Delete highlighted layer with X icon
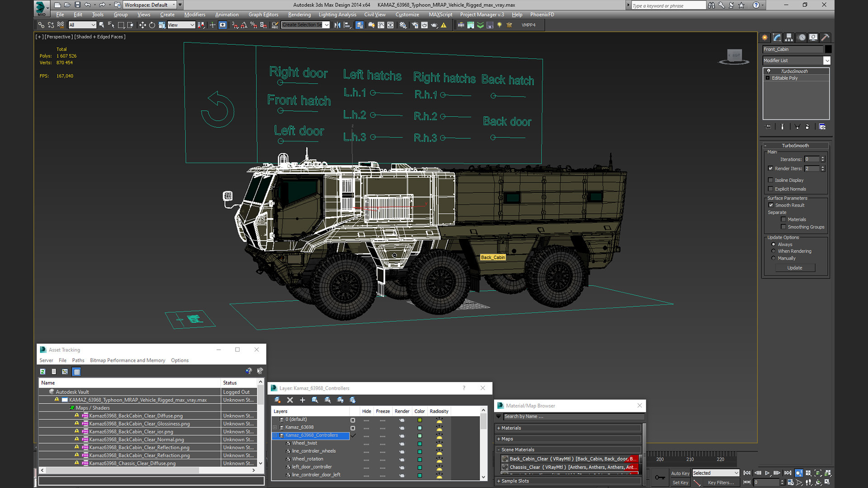Viewport: 868px width, 488px height. 290,400
